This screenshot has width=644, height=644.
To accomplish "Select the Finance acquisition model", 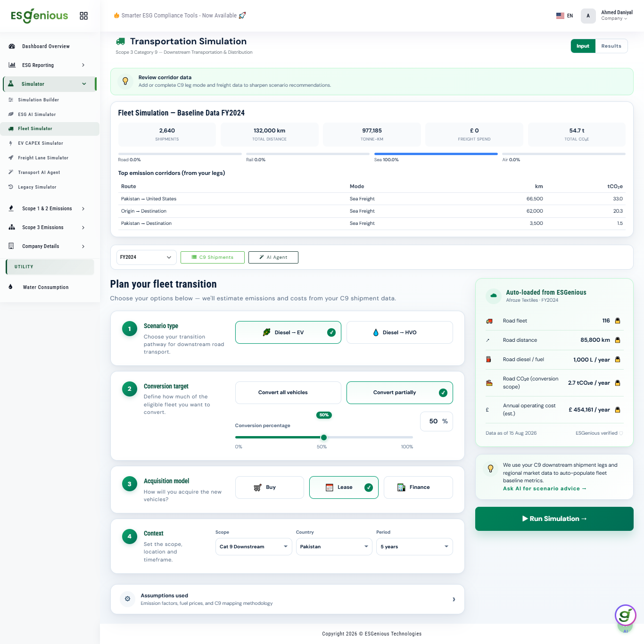I will coord(418,487).
